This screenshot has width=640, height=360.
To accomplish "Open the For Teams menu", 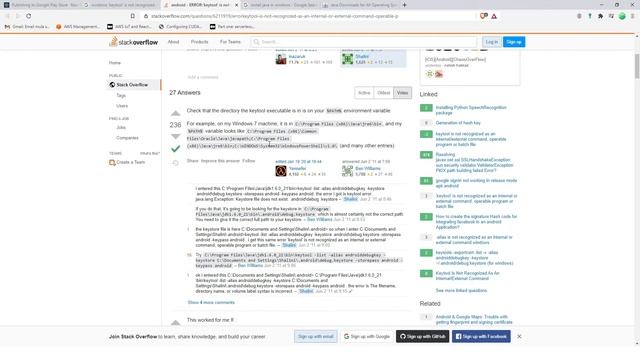I will coord(230,42).
